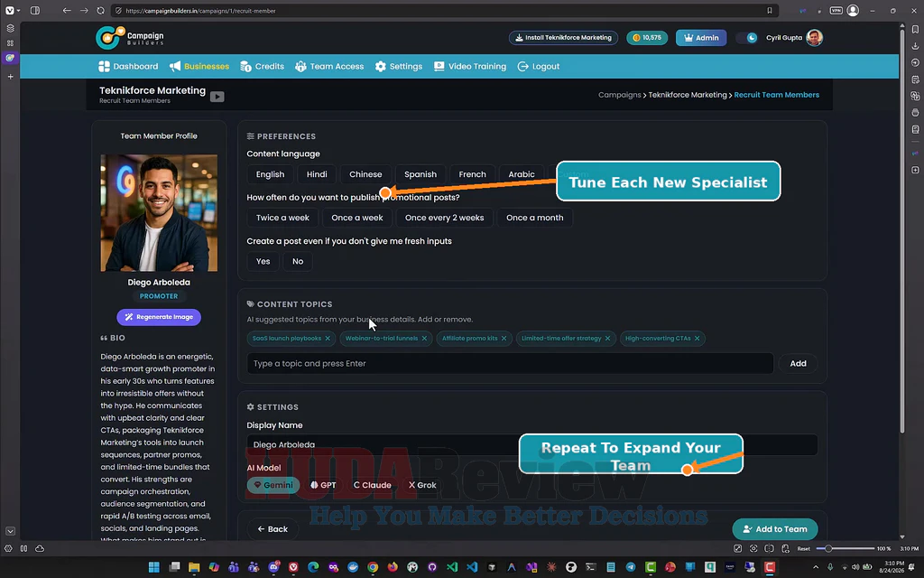Open Campaigns breadcrumb link

pos(619,95)
